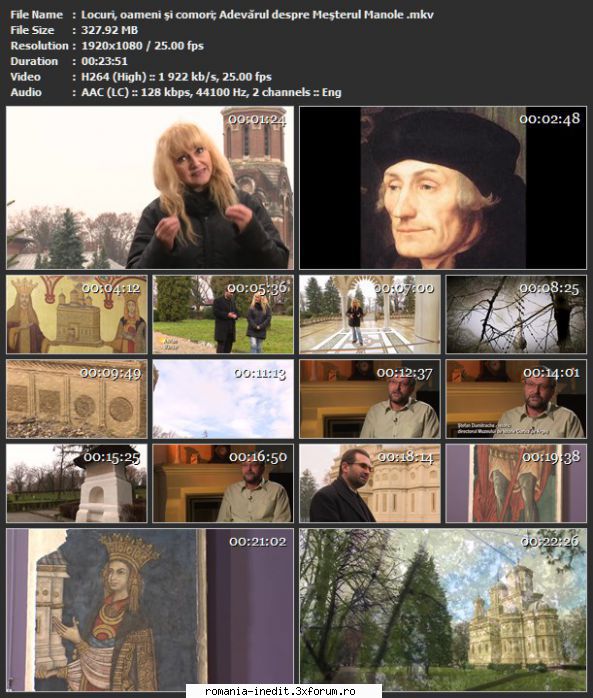
Task: Click the 00:01:24 timestamp overlay
Action: (x=257, y=119)
